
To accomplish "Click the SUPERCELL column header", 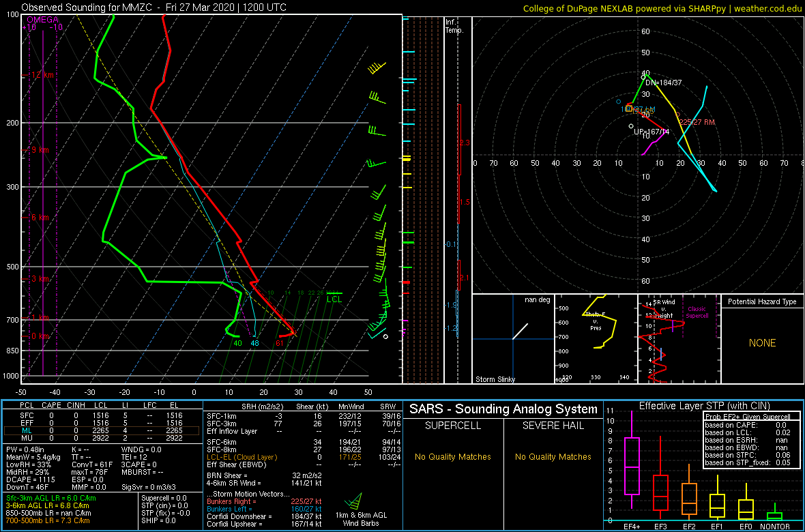I will pyautogui.click(x=453, y=426).
